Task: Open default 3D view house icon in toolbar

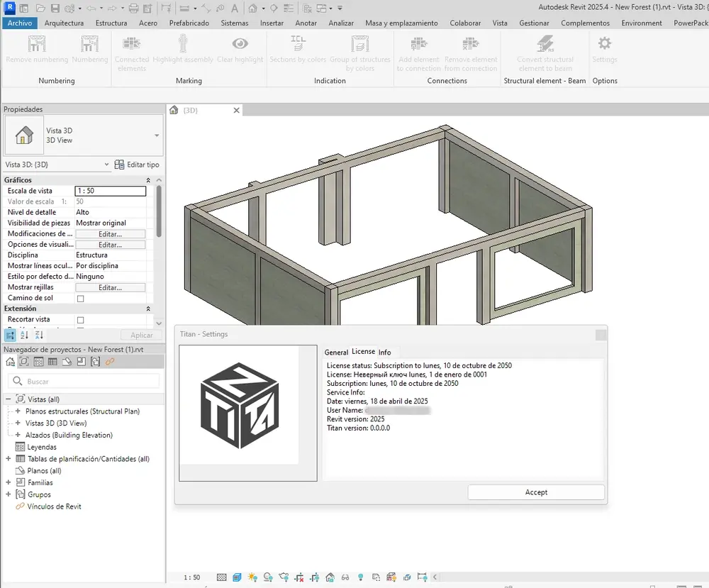Action: coord(253,8)
